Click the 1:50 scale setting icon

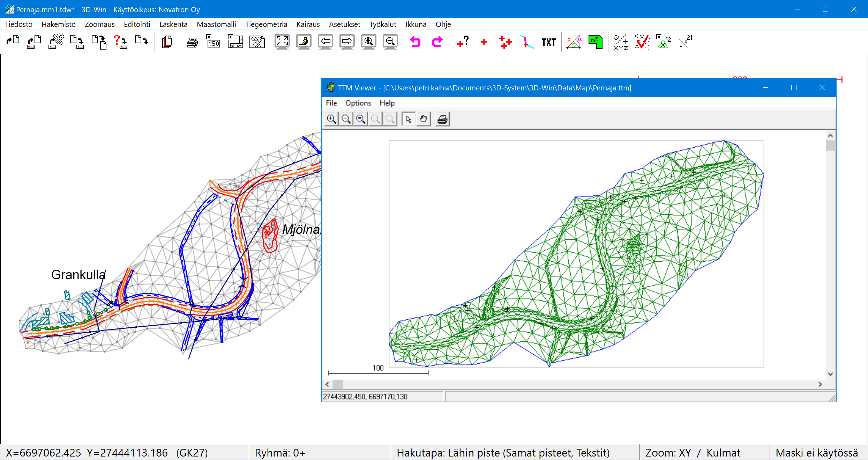pos(214,42)
